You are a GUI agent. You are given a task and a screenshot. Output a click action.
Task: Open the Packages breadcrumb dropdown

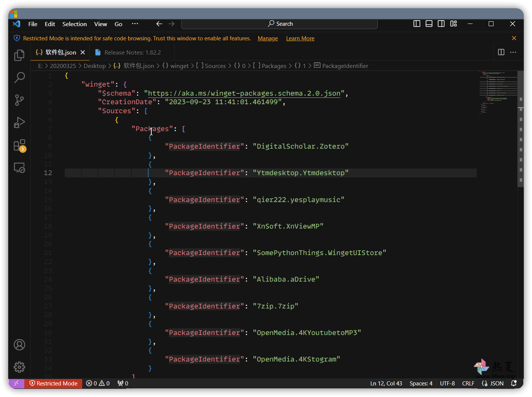(270, 66)
